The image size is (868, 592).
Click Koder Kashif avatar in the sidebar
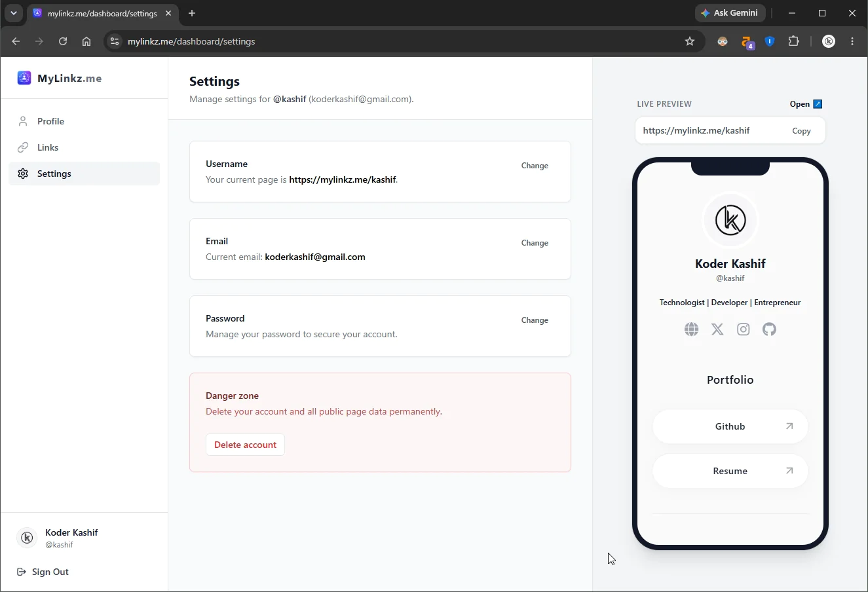click(27, 538)
